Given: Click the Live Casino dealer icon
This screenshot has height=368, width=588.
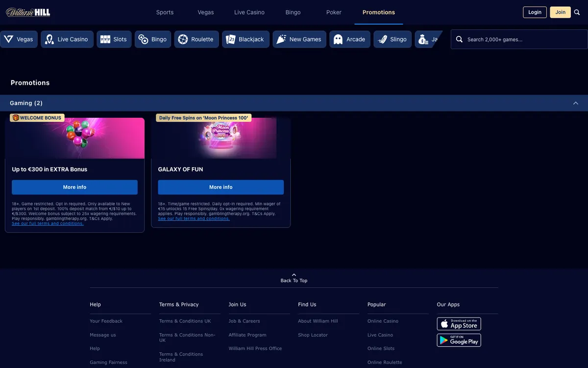Looking at the screenshot, I should [49, 39].
